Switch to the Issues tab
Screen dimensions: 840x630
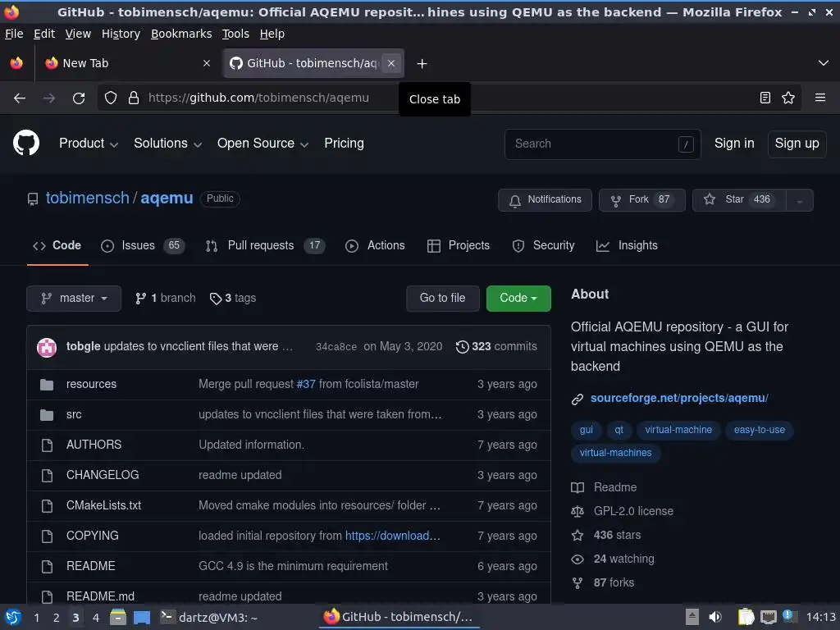coord(143,245)
